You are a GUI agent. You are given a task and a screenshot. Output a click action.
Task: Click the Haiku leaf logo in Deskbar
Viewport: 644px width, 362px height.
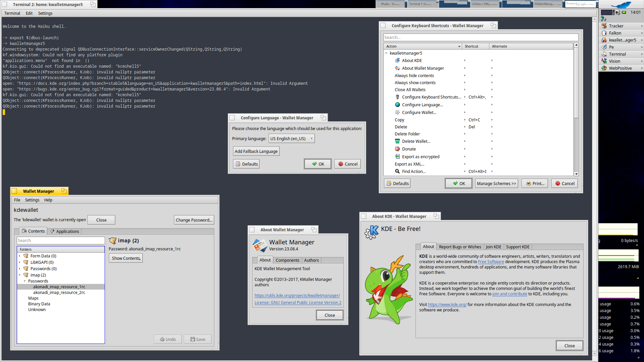click(x=621, y=5)
